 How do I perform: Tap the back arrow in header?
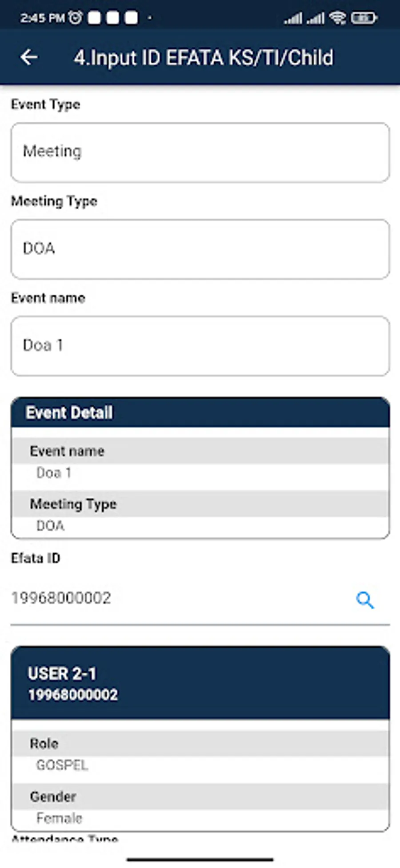pos(29,57)
